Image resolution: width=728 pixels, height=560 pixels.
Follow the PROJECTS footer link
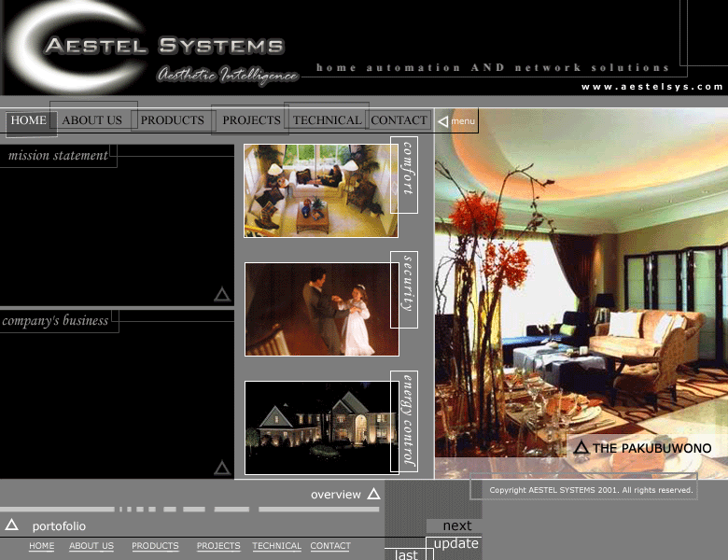pyautogui.click(x=218, y=546)
